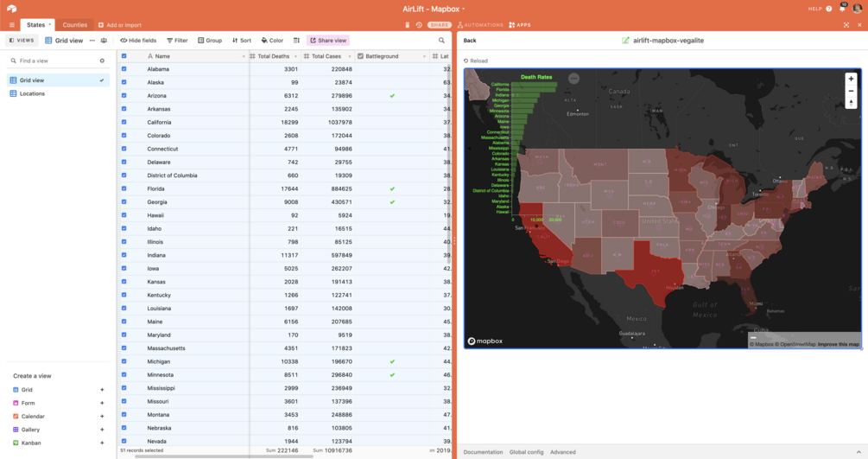This screenshot has height=459, width=868.
Task: Click the Share view button
Action: click(328, 41)
